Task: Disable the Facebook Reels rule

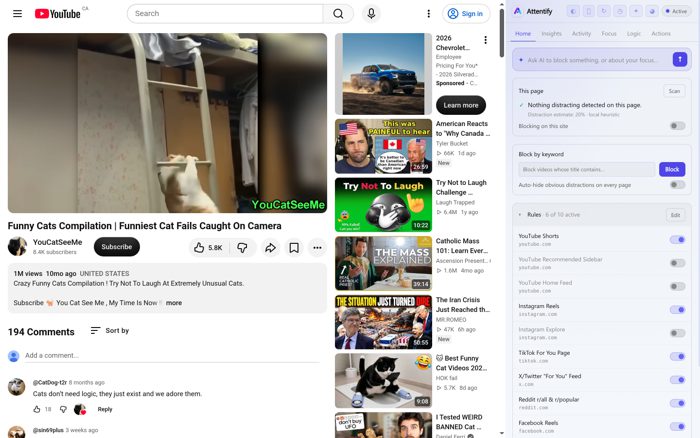Action: (x=677, y=426)
